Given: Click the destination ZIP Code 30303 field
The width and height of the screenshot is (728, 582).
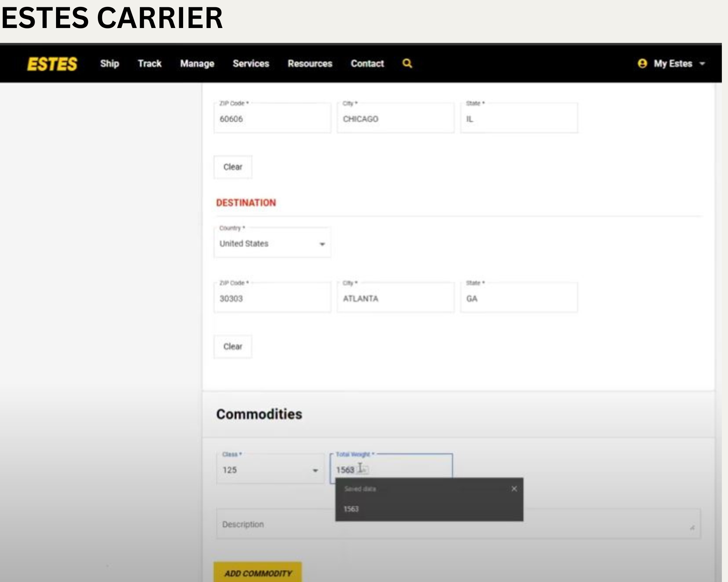Looking at the screenshot, I should (x=272, y=299).
